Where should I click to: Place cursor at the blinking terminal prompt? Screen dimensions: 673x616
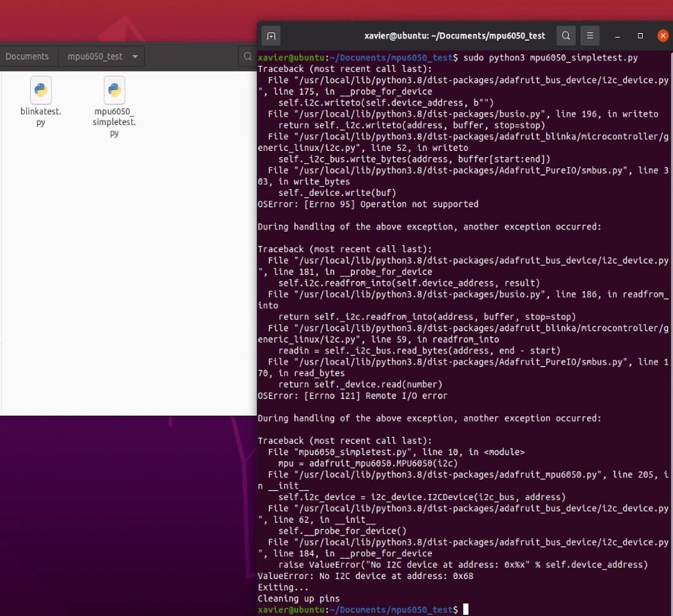click(464, 609)
